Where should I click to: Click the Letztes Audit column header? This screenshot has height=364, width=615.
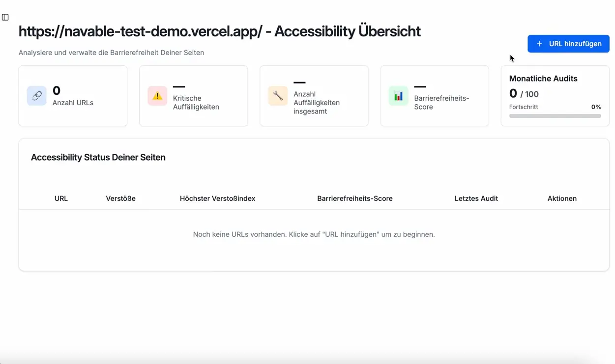pyautogui.click(x=476, y=198)
